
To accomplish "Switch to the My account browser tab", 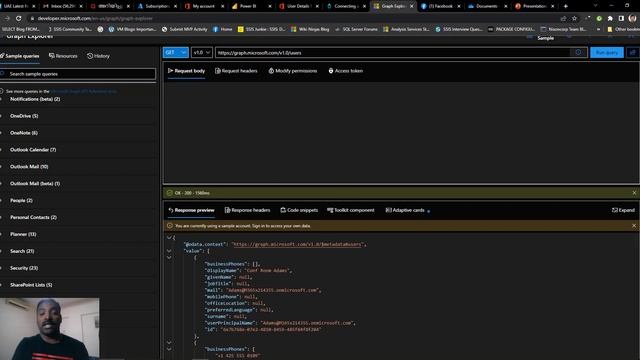I will click(203, 6).
